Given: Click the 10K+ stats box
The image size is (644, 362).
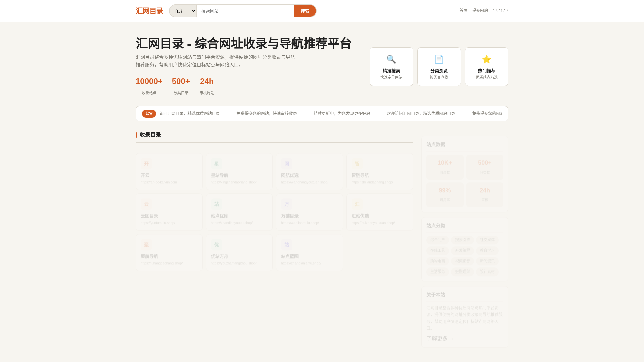Looking at the screenshot, I should click(445, 167).
